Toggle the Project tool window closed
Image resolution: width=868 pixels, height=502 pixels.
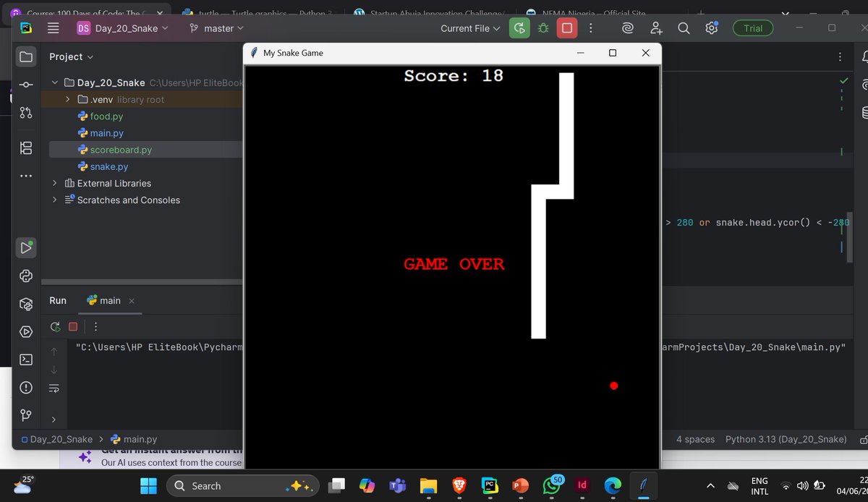pyautogui.click(x=26, y=56)
